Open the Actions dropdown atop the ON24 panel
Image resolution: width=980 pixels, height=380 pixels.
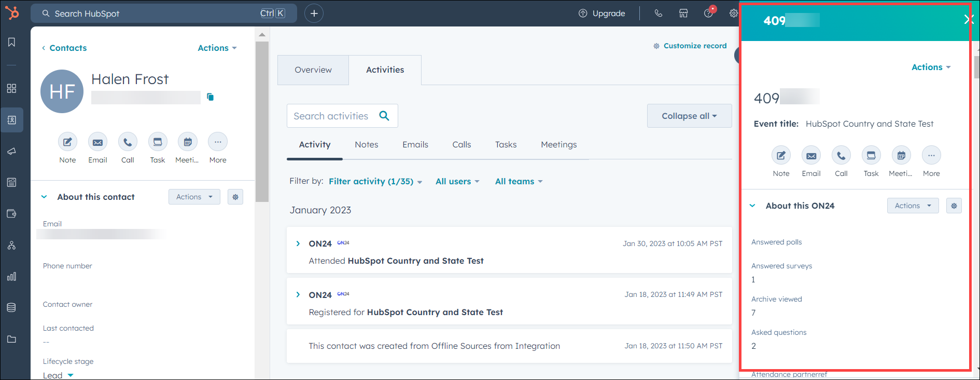(931, 67)
